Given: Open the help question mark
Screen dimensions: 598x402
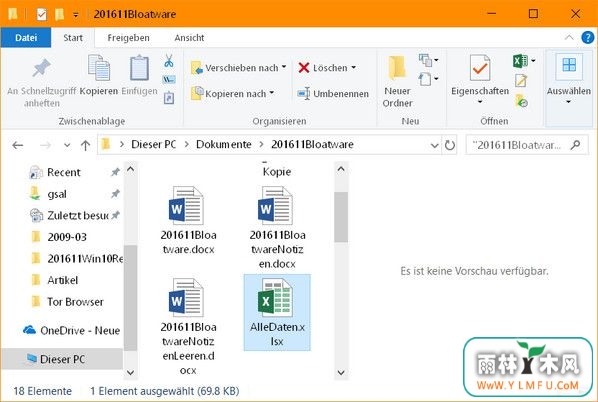Looking at the screenshot, I should coord(587,37).
